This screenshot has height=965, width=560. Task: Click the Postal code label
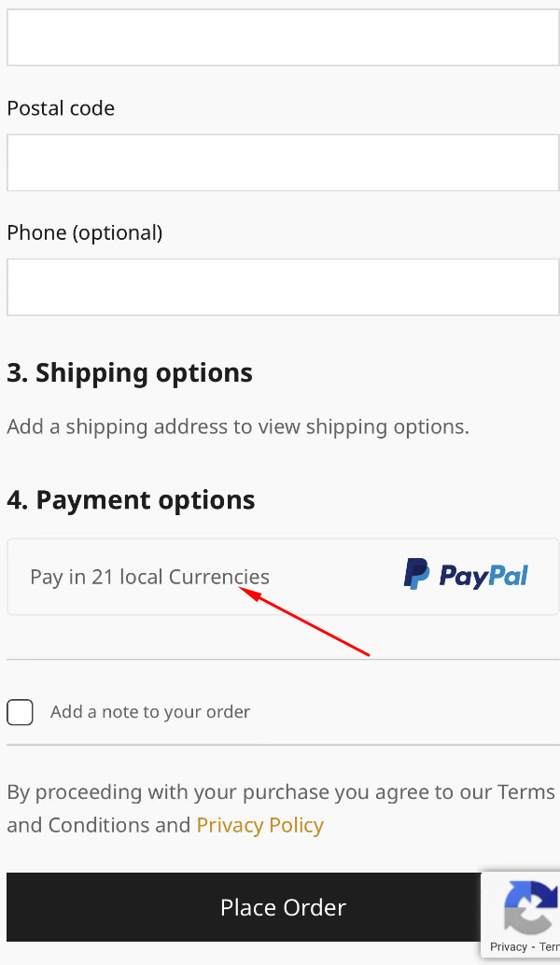[x=61, y=108]
